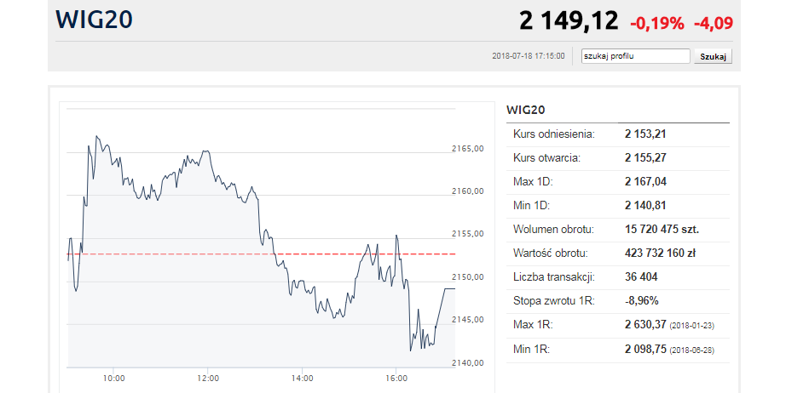The width and height of the screenshot is (786, 393).
Task: Click the 14:00 time axis label
Action: click(x=302, y=378)
